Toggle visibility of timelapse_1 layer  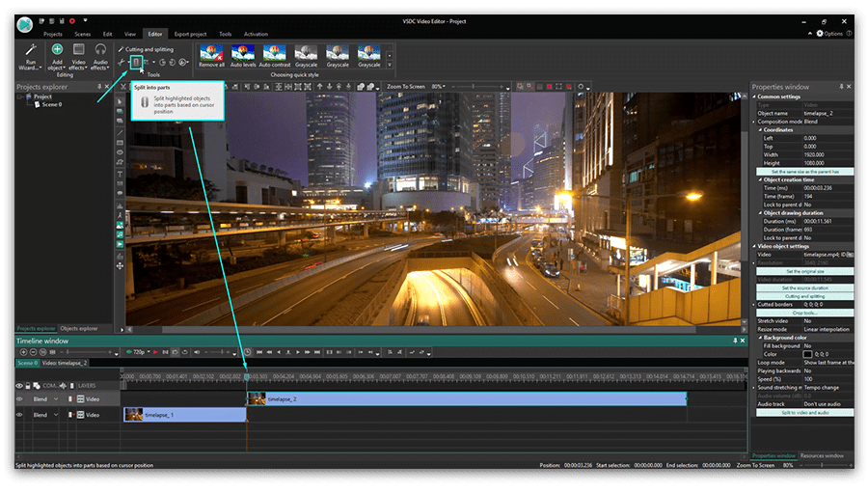click(19, 415)
